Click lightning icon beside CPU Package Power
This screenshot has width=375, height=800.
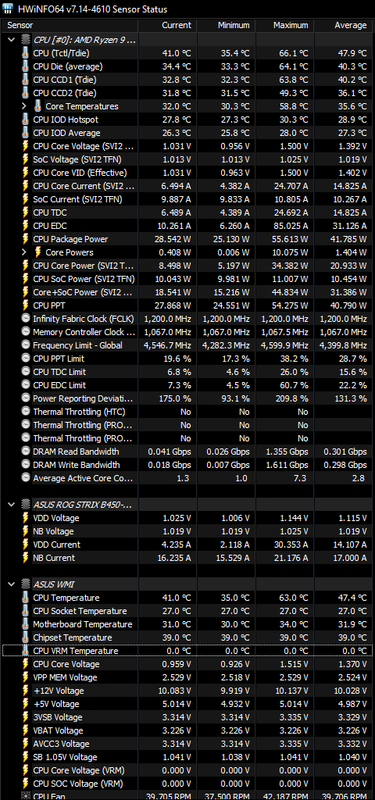(x=26, y=239)
